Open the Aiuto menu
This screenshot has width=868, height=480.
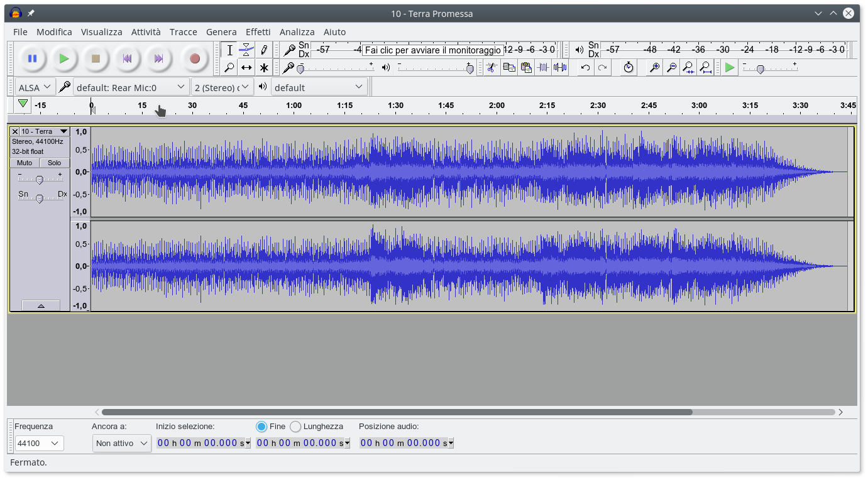tap(334, 32)
